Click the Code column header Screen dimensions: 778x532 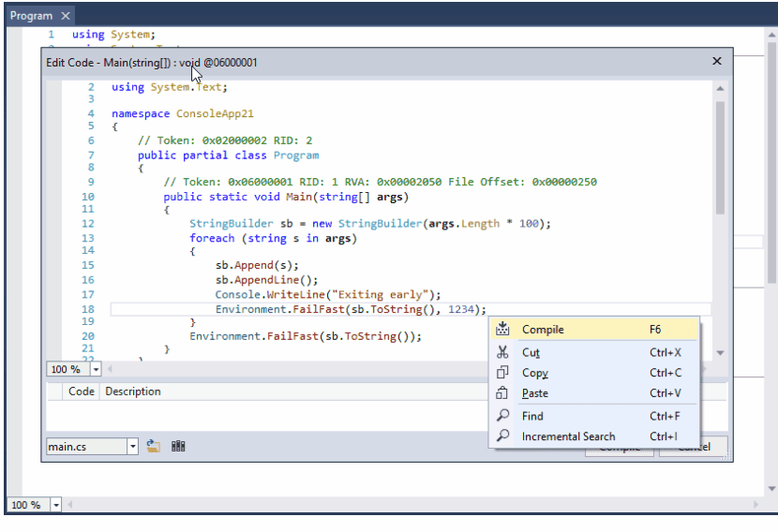click(82, 392)
